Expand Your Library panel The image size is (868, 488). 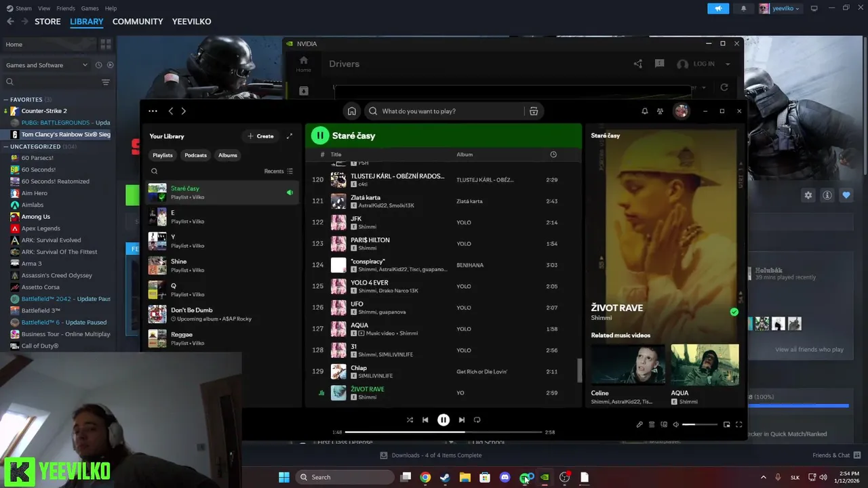290,136
